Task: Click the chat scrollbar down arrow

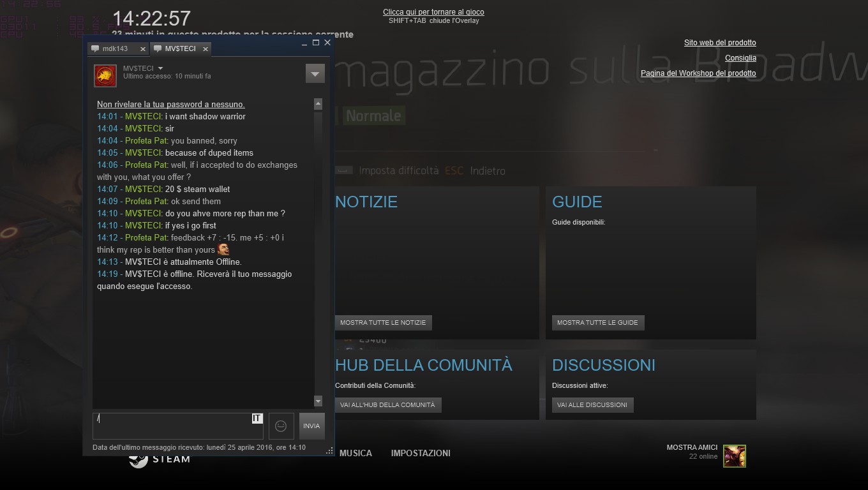Action: coord(318,401)
